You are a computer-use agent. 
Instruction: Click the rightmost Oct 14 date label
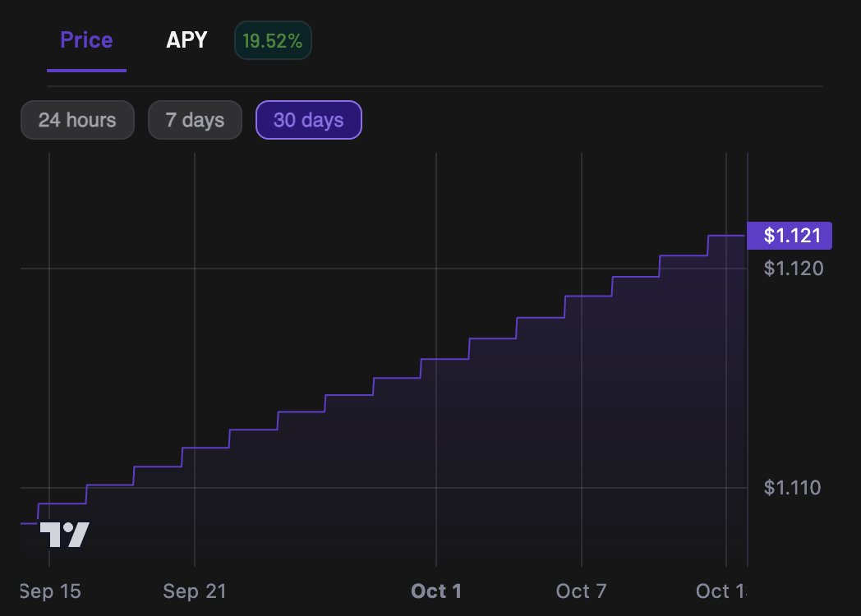[x=721, y=591]
